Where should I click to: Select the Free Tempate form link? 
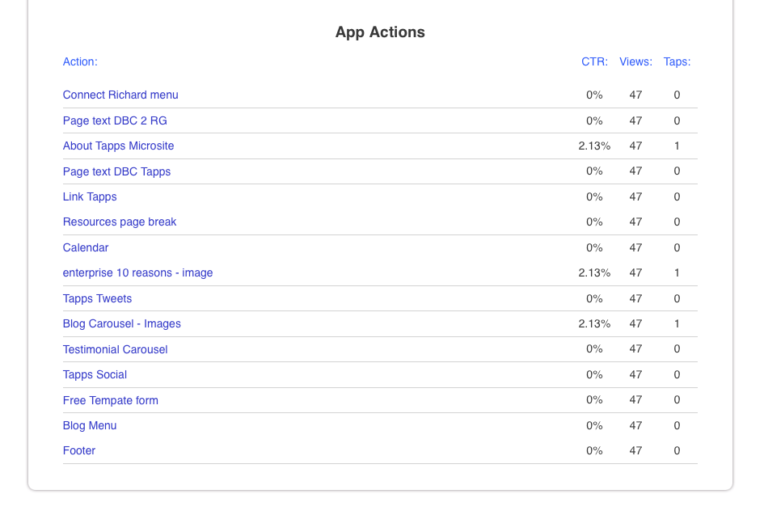coord(111,400)
